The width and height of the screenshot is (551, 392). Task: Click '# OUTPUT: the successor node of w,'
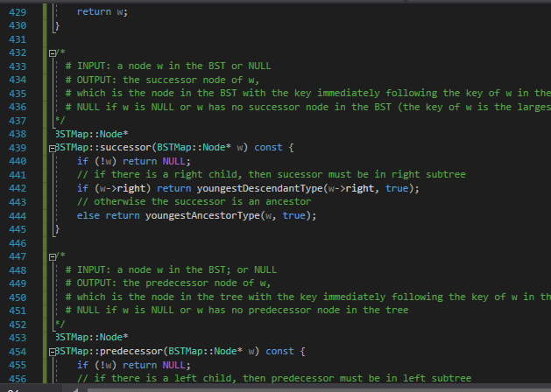(162, 80)
